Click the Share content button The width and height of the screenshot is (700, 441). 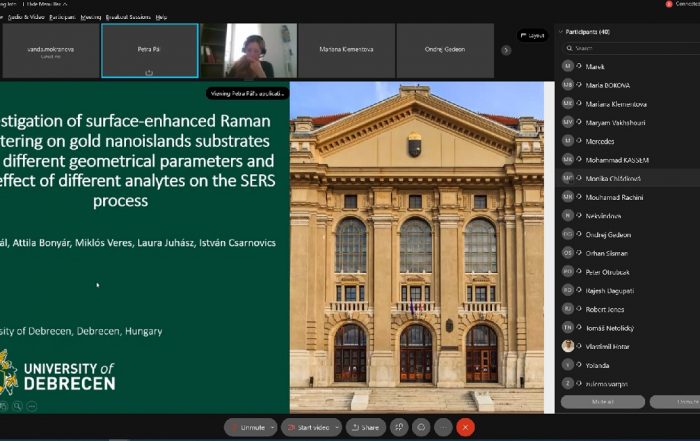point(366,428)
